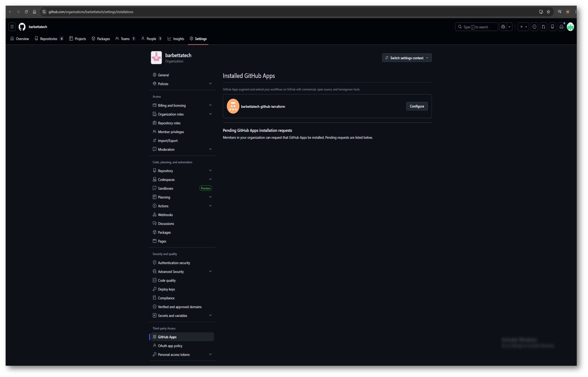The width and height of the screenshot is (588, 377).
Task: Open Repository roles settings
Action: pos(183,123)
